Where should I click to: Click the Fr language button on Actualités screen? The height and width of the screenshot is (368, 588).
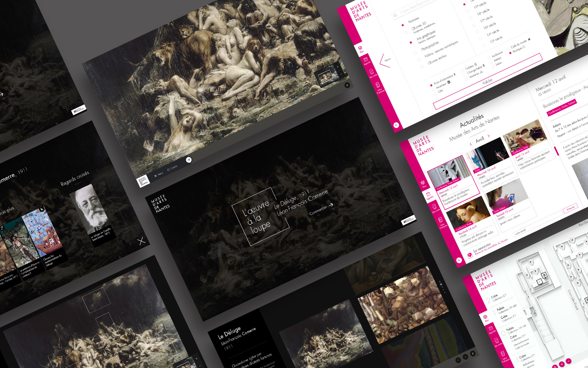459,260
